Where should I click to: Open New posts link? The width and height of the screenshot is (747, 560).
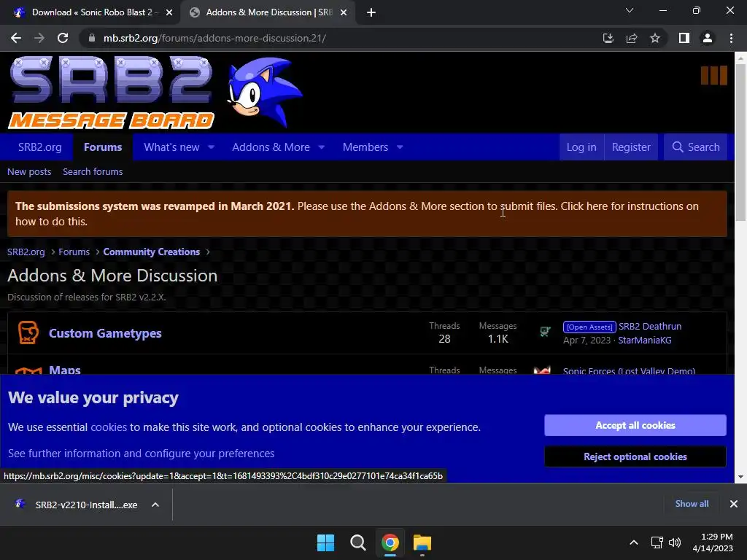29,172
